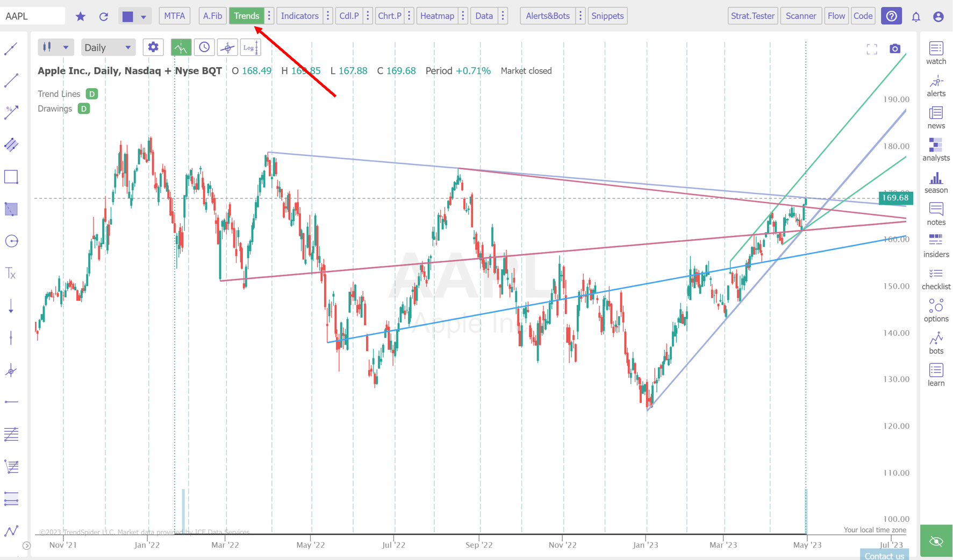Open the checklist side panel
The width and height of the screenshot is (953, 560).
pos(936,279)
